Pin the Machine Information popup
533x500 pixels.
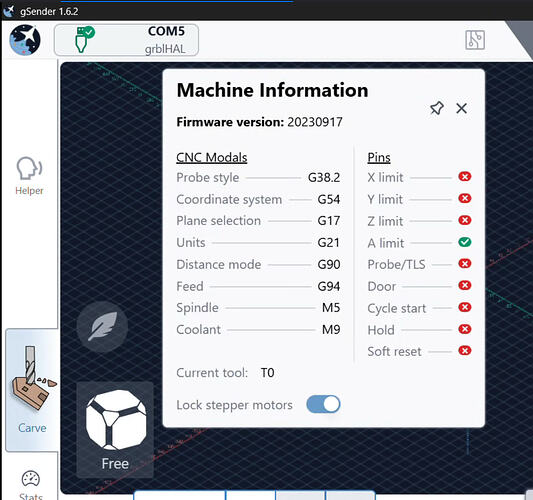click(437, 108)
